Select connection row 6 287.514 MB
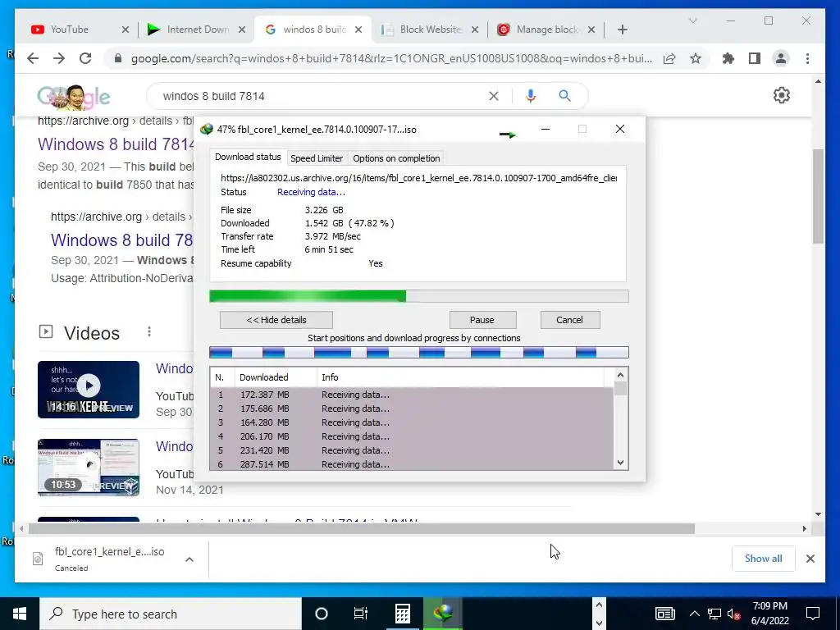This screenshot has height=630, width=840. point(412,464)
